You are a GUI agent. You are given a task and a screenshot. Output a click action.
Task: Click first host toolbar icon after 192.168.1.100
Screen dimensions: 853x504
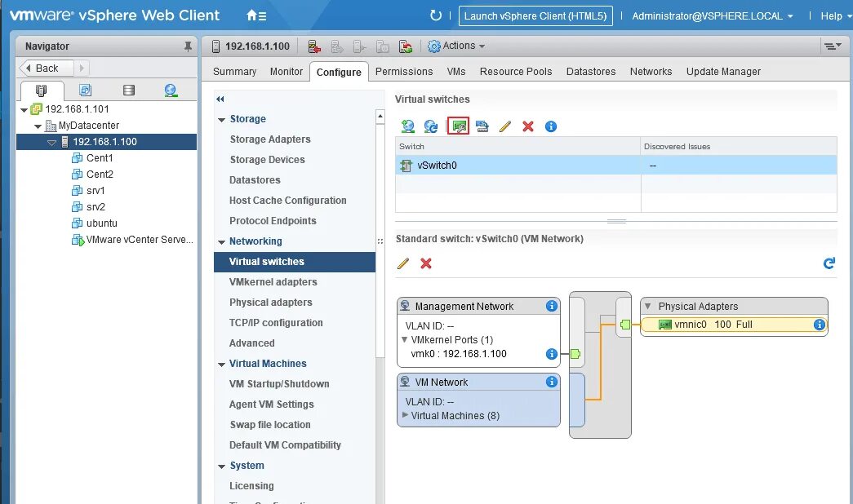pos(314,46)
